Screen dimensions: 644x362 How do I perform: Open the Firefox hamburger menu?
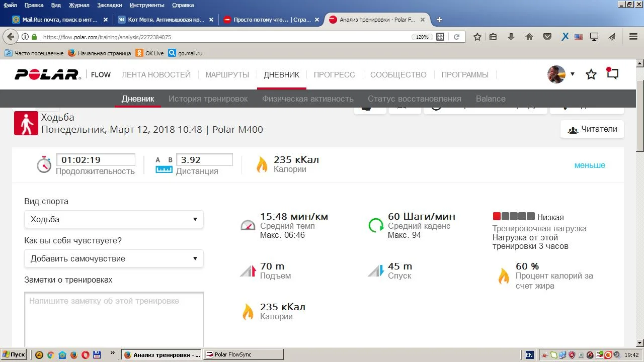pos(633,37)
